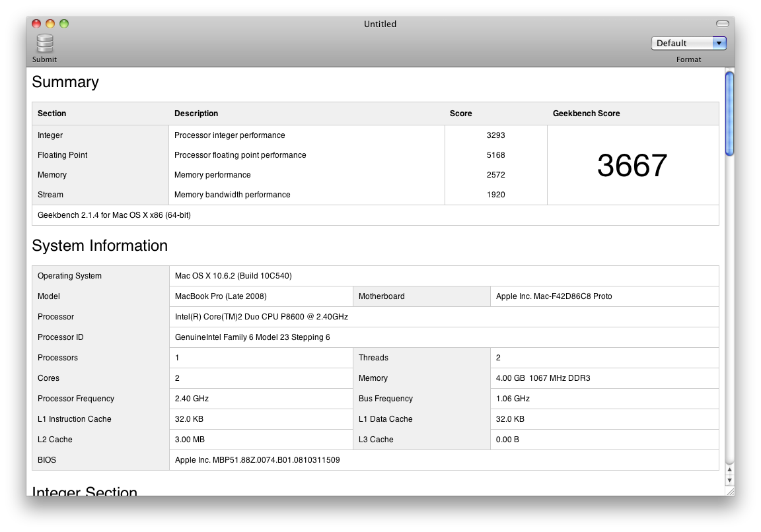Image resolution: width=761 pixels, height=532 pixels.
Task: Click the Description column header
Action: point(196,114)
